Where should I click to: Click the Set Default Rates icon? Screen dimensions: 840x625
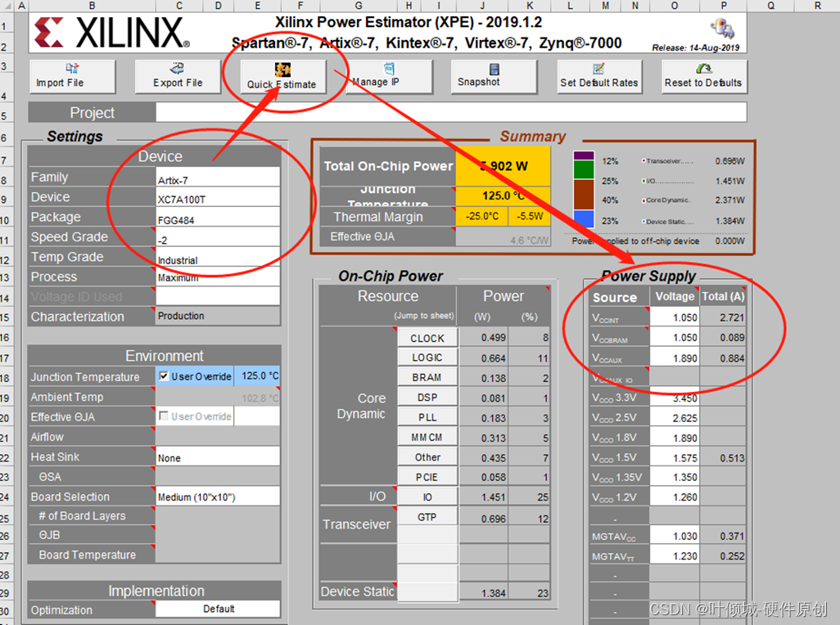[x=599, y=69]
